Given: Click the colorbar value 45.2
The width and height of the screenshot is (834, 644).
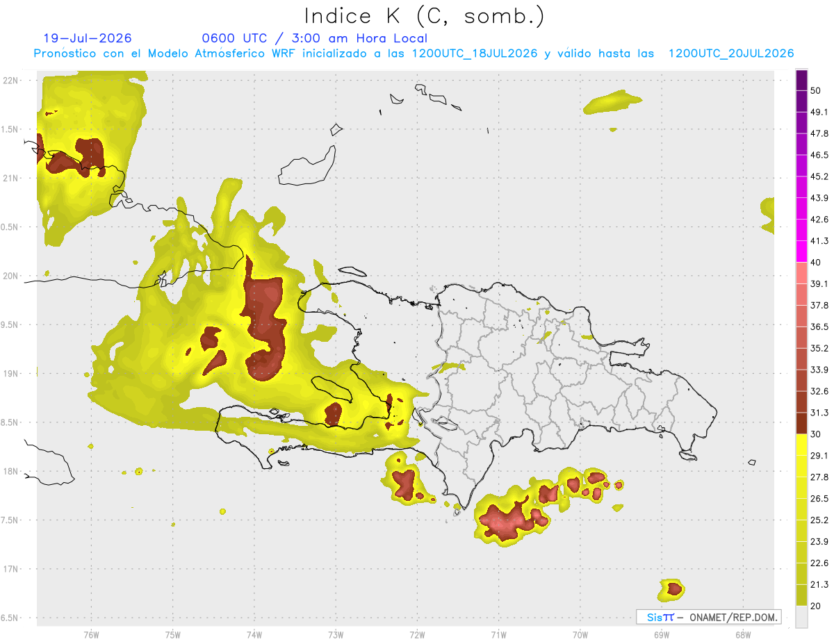Looking at the screenshot, I should point(820,176).
